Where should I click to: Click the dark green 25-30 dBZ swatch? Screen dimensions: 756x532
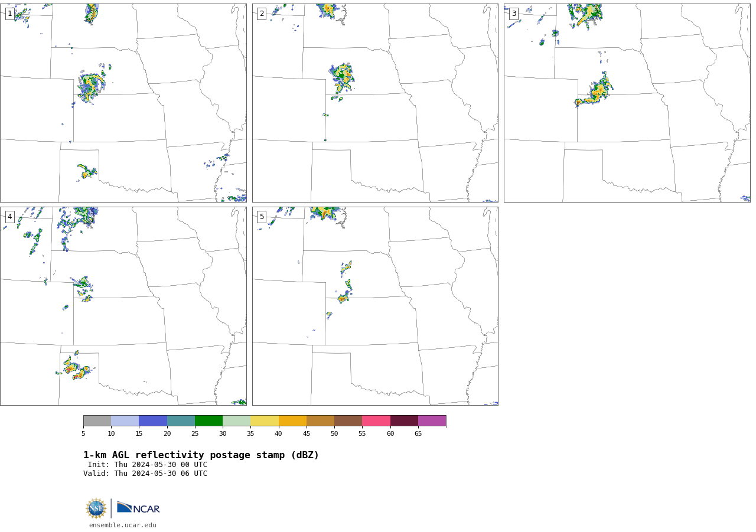(x=208, y=421)
